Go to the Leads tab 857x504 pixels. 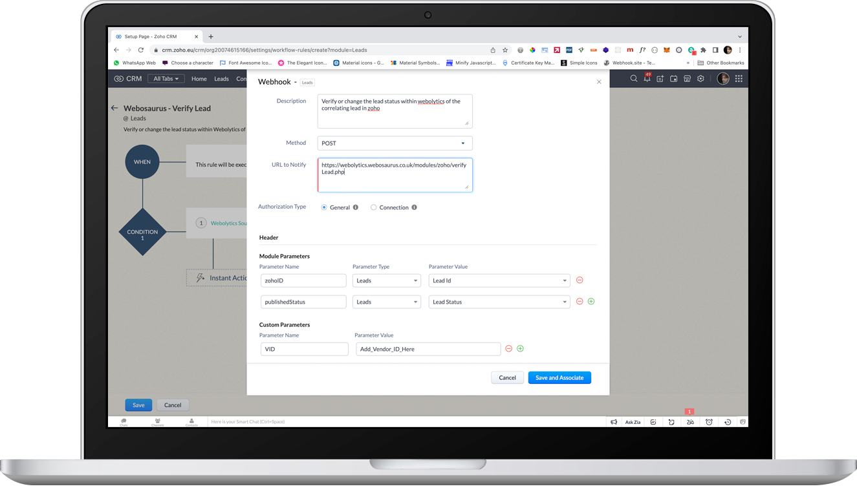(x=221, y=79)
